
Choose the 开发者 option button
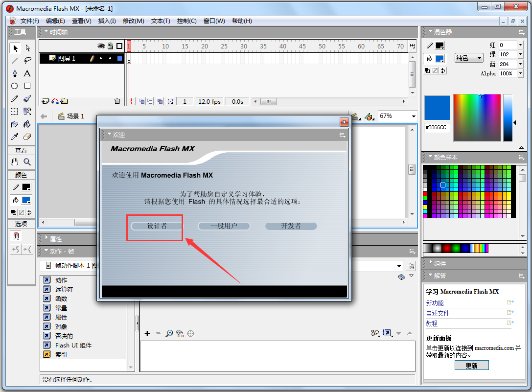[291, 226]
